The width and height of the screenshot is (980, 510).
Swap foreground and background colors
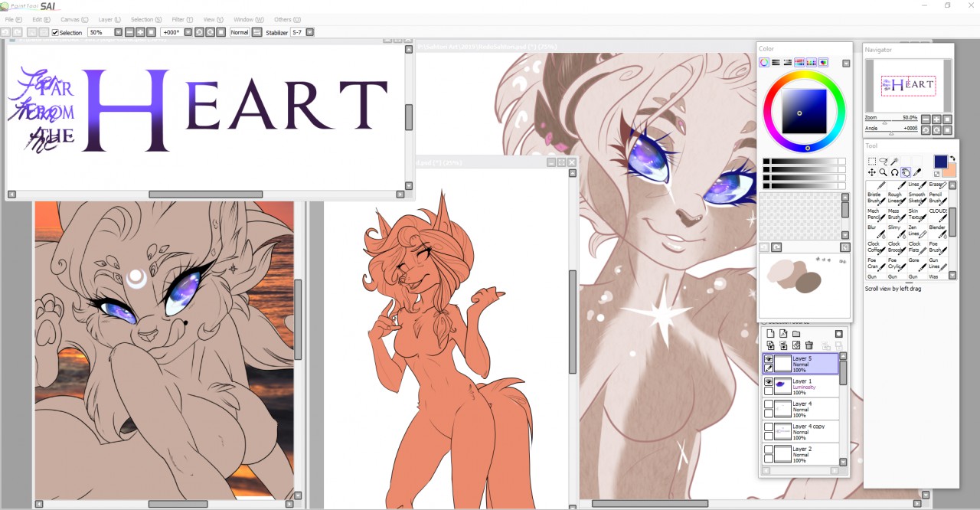952,158
